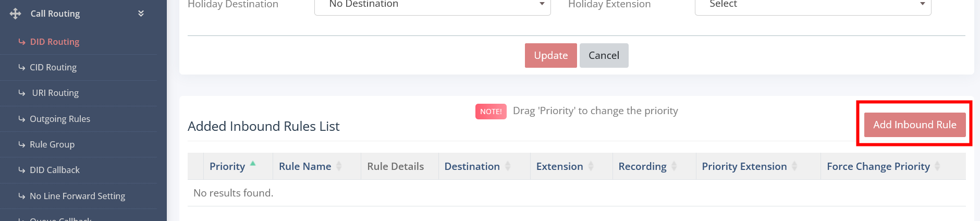980x221 pixels.
Task: Sort by Extension column arrows
Action: click(591, 166)
